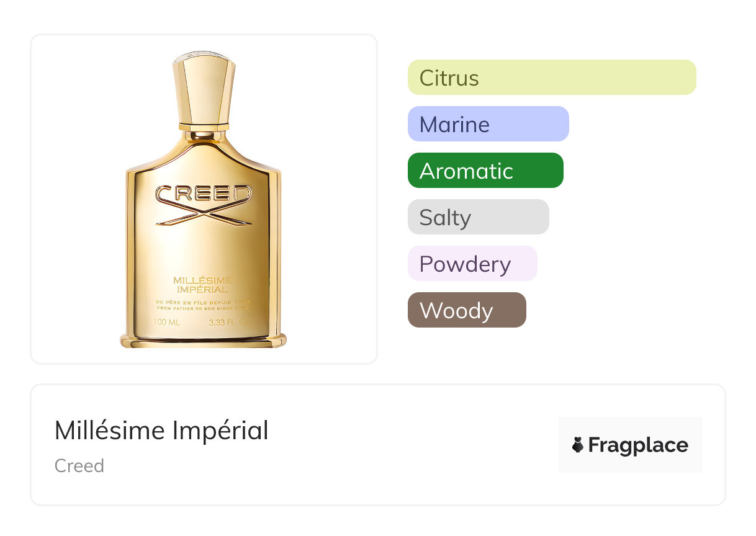Click the Fragplace wordmark text
756x536 pixels.
click(x=638, y=445)
